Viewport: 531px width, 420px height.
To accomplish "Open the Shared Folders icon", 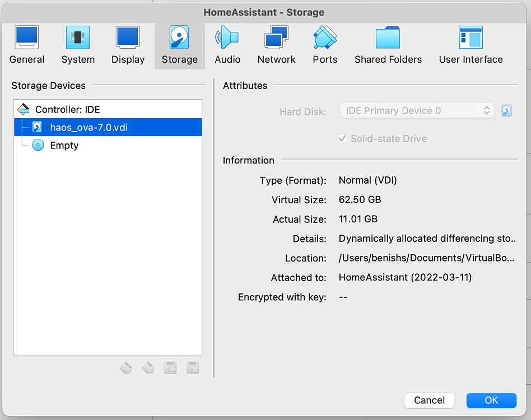I will [388, 37].
